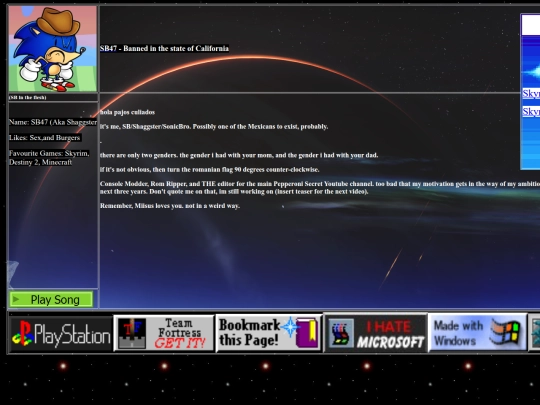The image size is (540, 405).
Task: Click the Play Song button
Action: tap(51, 299)
